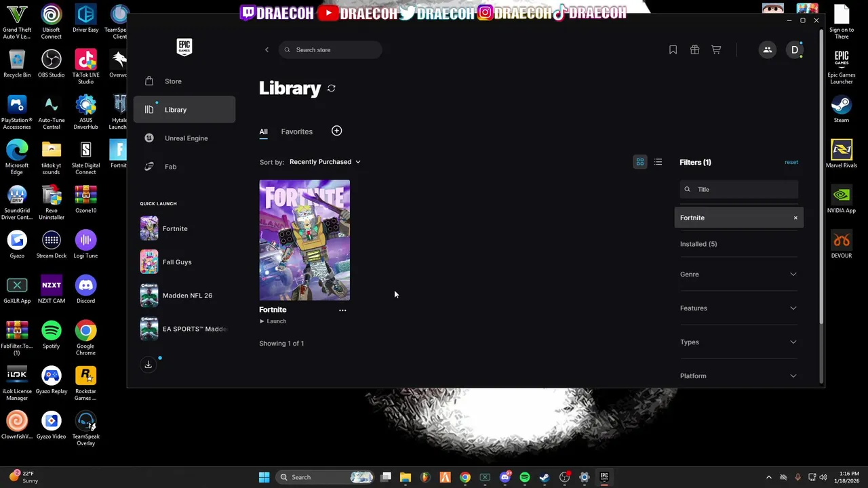Open the wishlist bookmark icon
Screen dimensions: 868x488
[x=673, y=49]
